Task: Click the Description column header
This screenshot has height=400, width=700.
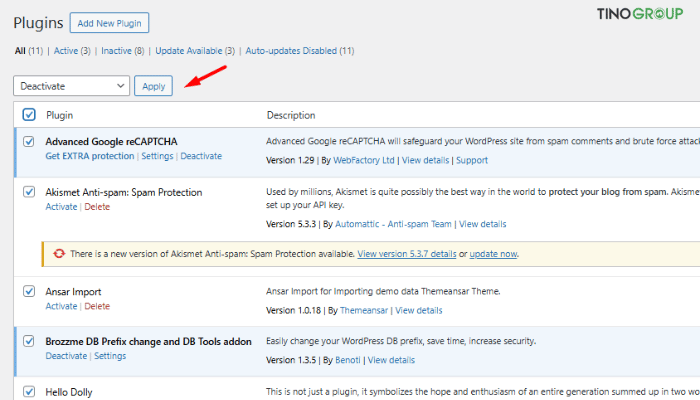Action: [x=291, y=115]
